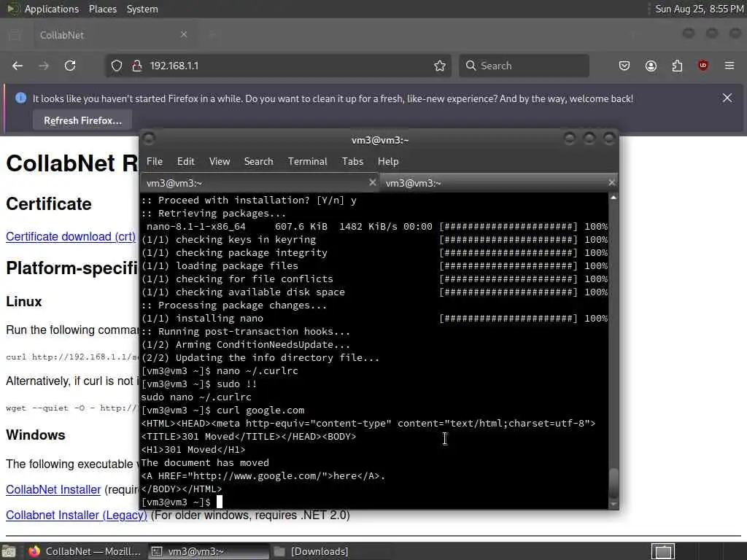Viewport: 747px width, 560px height.
Task: Click the wget --quiet command text
Action: (x=71, y=408)
